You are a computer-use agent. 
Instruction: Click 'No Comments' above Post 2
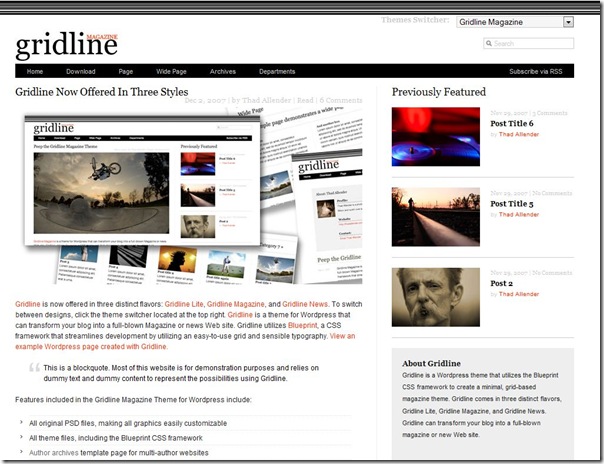(x=552, y=273)
